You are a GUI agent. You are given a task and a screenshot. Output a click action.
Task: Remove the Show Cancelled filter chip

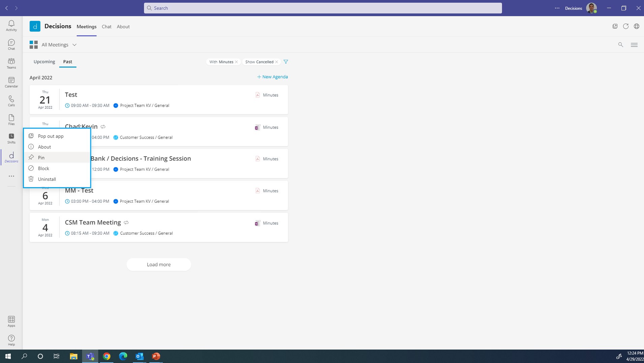click(277, 62)
